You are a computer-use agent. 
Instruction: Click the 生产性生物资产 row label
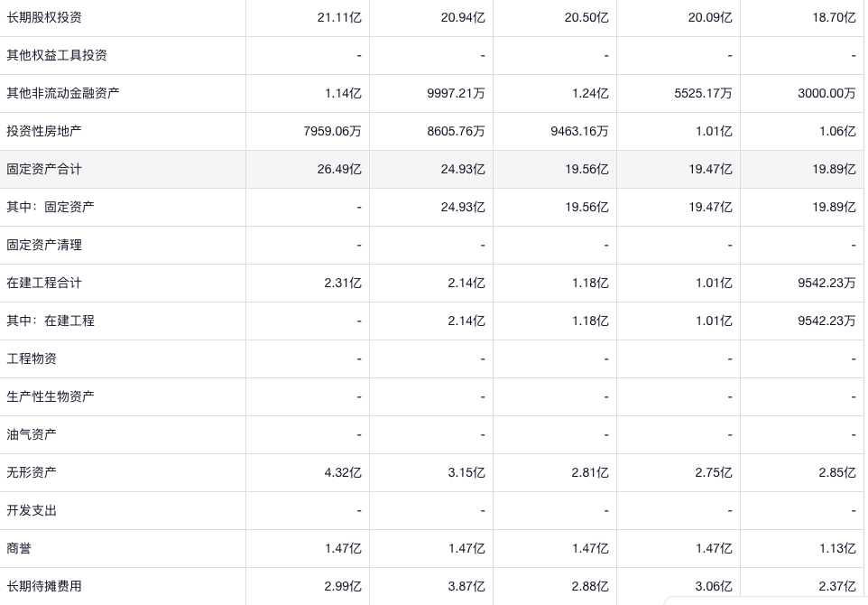coord(51,396)
